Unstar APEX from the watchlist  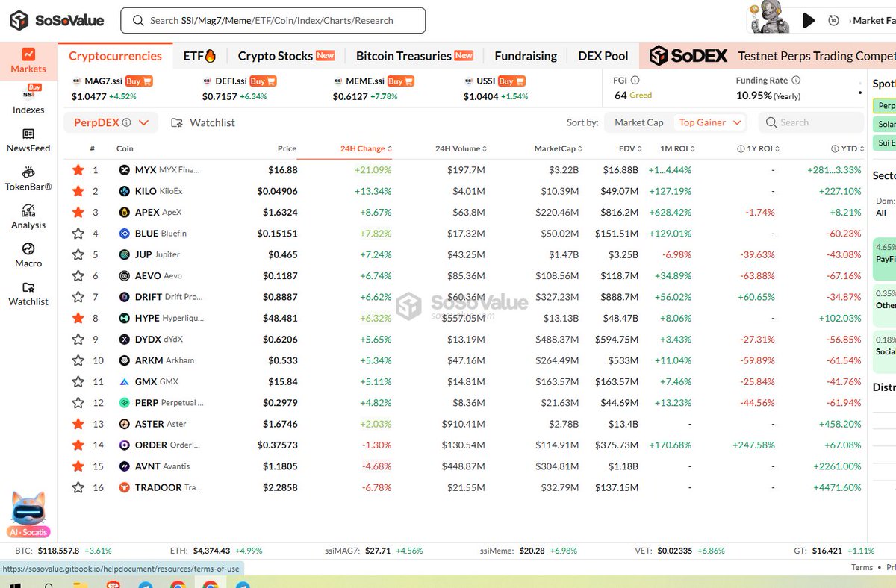pyautogui.click(x=78, y=212)
